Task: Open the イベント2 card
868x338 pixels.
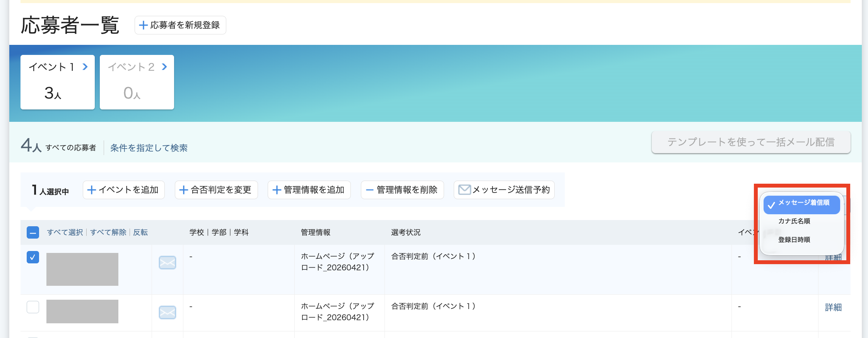Action: [x=137, y=82]
